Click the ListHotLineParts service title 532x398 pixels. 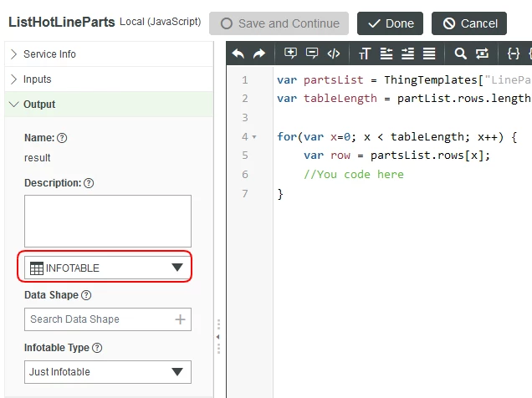tap(62, 22)
